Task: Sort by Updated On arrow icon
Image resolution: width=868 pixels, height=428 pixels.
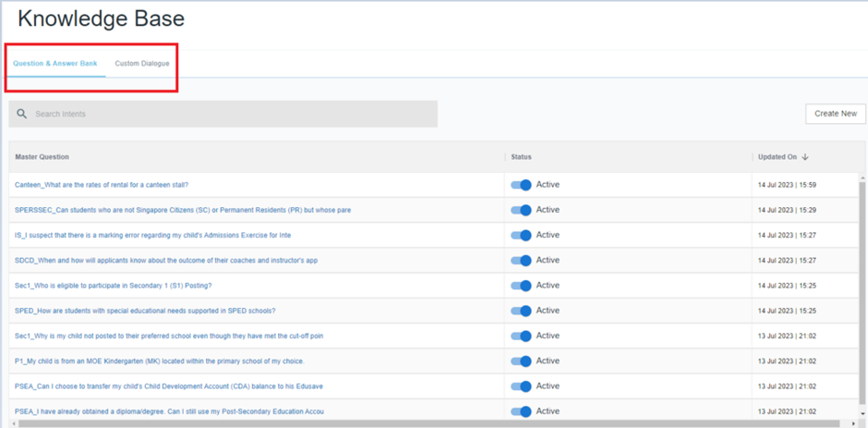Action: 805,157
